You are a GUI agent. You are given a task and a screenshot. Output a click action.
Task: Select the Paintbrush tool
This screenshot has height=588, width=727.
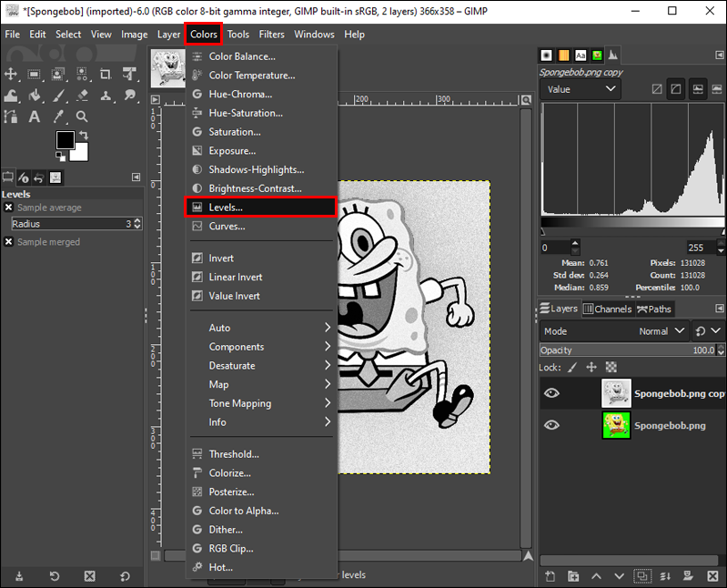click(58, 96)
